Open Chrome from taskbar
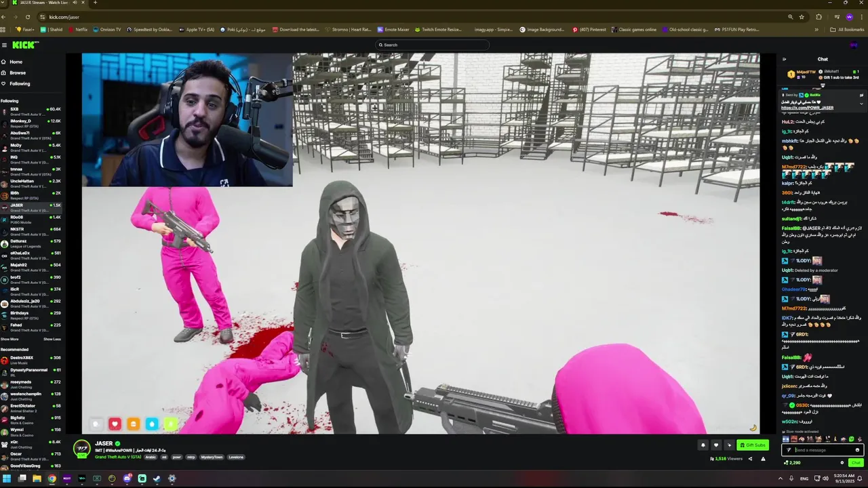This screenshot has height=488, width=868. pyautogui.click(x=52, y=479)
